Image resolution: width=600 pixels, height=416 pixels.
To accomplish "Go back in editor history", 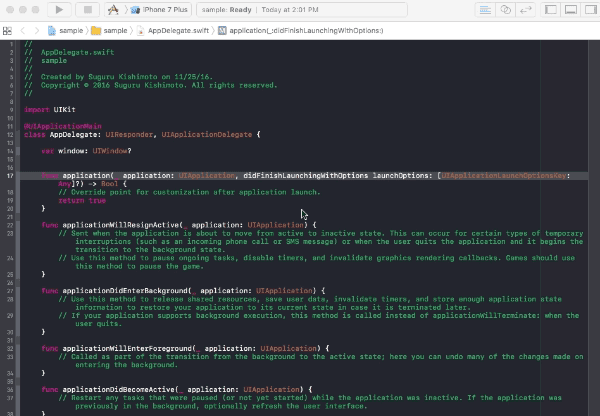I will click(x=23, y=31).
